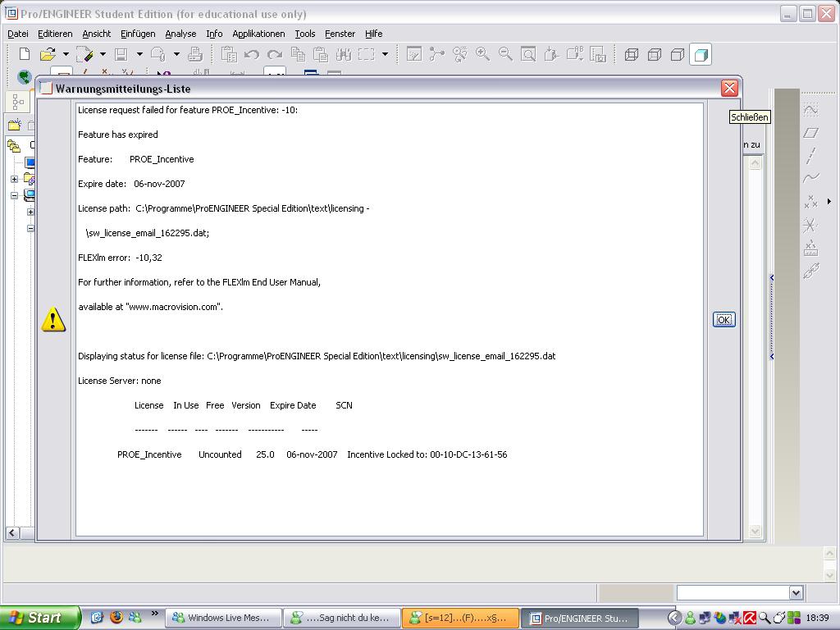Select No Hidden display mode cube

(x=678, y=54)
